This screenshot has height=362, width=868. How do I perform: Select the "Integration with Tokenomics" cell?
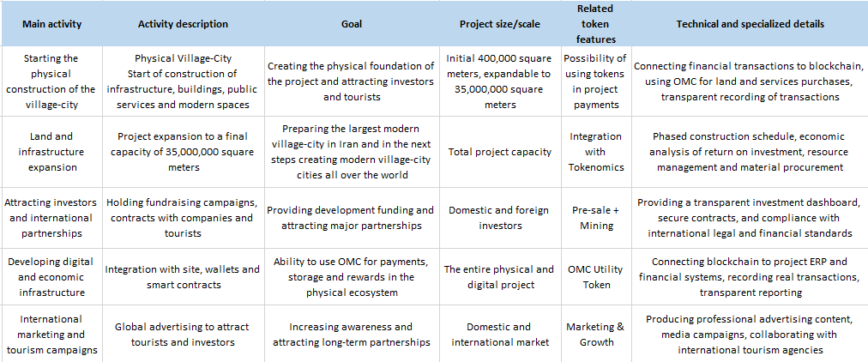click(x=596, y=152)
